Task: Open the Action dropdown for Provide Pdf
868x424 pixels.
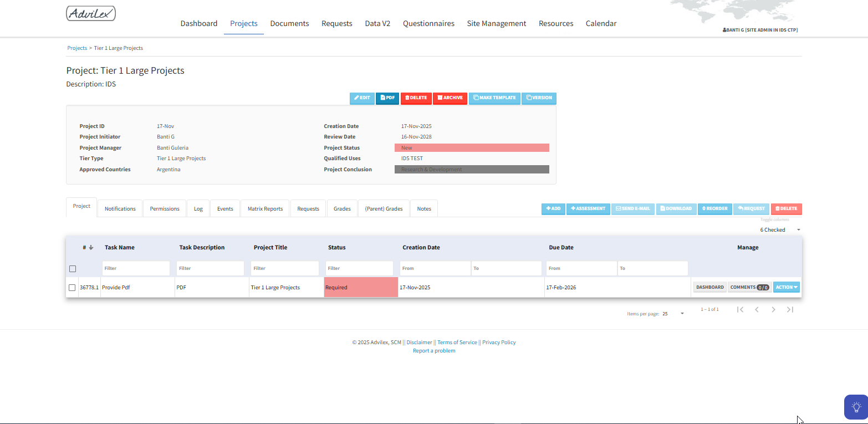Action: point(786,287)
